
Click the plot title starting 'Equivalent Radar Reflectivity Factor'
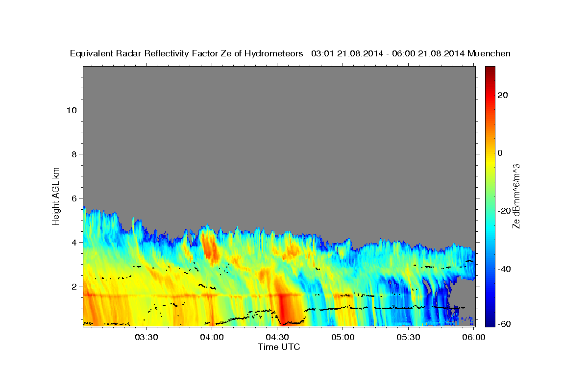click(290, 53)
